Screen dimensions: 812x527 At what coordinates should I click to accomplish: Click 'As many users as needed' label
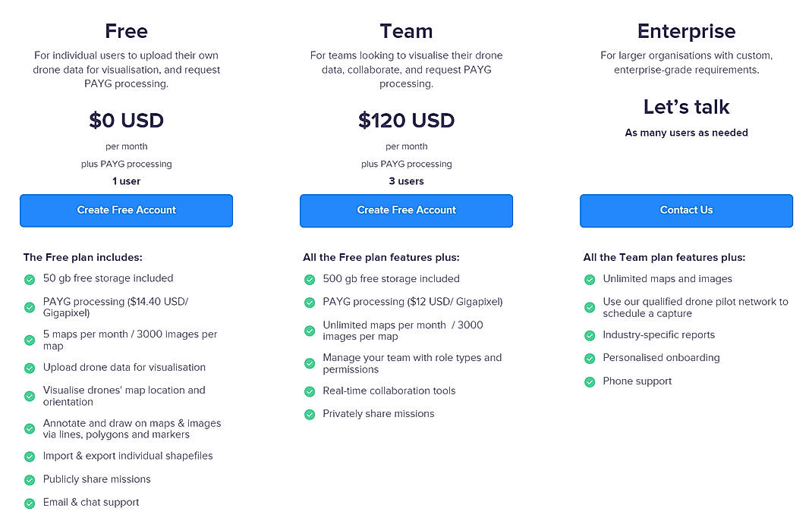coord(686,132)
